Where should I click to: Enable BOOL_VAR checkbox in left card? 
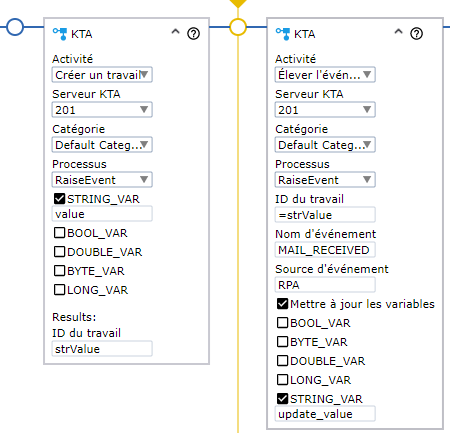coord(59,233)
